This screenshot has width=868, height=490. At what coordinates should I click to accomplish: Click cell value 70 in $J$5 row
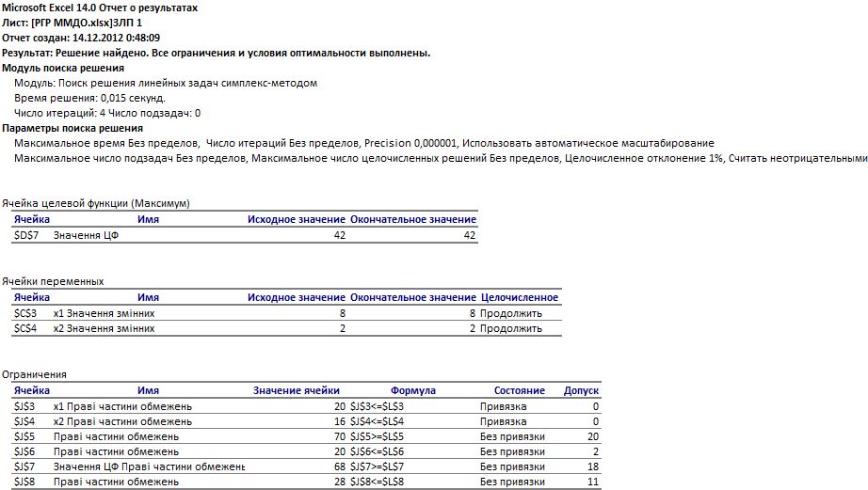tap(339, 436)
